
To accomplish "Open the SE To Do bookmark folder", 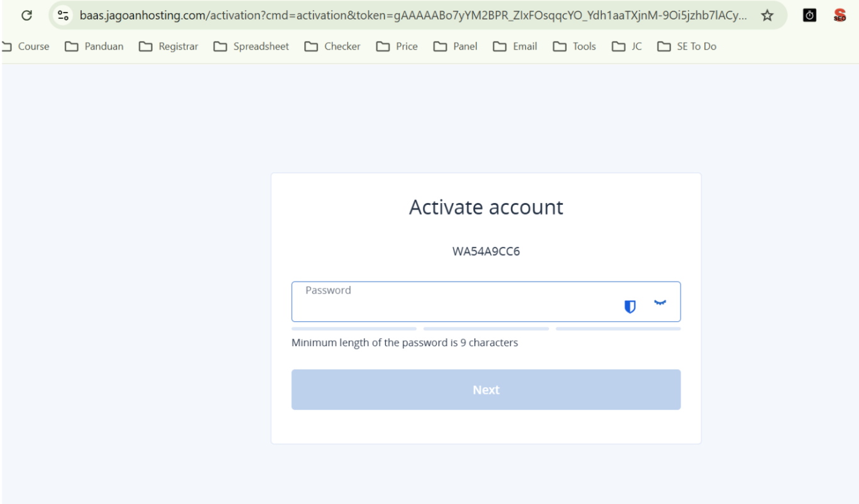I will point(687,47).
